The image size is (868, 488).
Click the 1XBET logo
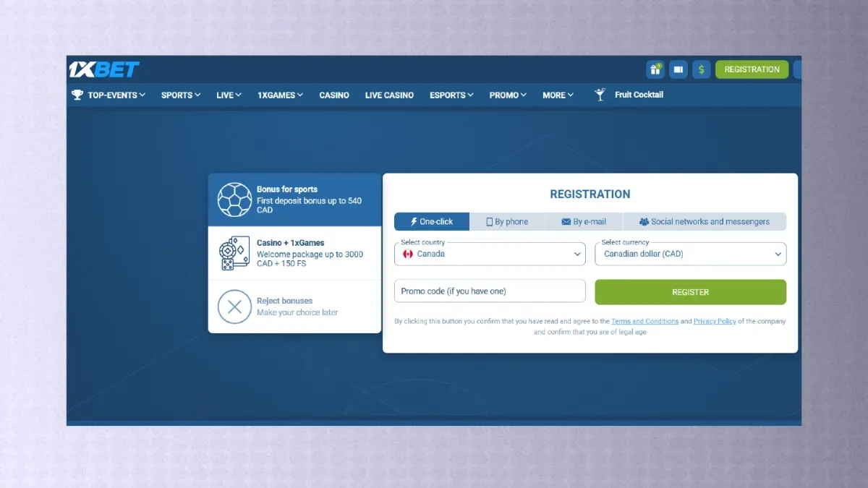tap(104, 69)
